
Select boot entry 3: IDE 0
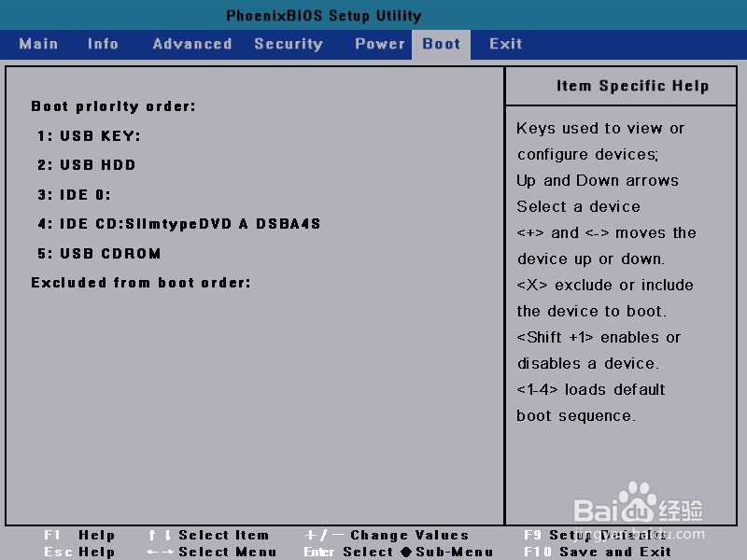pos(75,195)
